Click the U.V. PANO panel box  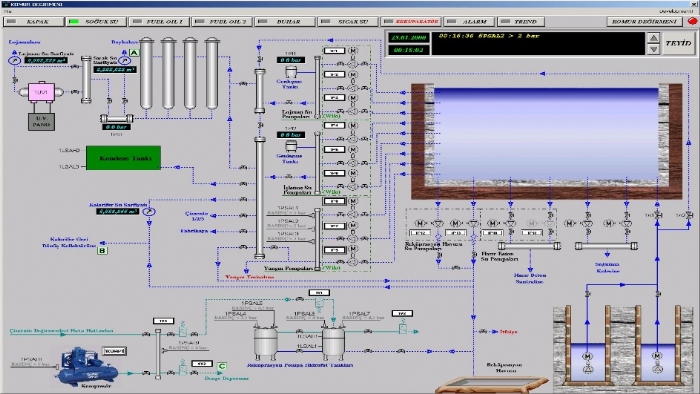[x=42, y=121]
